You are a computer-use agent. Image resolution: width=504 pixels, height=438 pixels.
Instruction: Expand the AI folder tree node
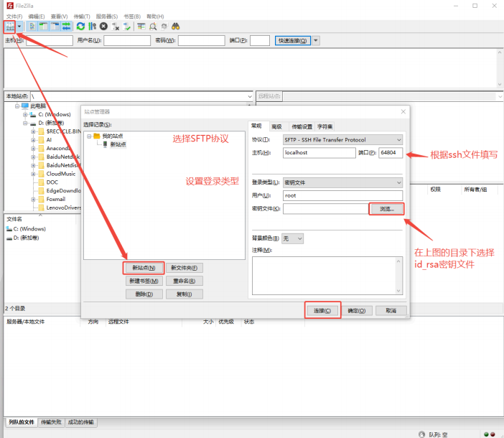click(33, 140)
